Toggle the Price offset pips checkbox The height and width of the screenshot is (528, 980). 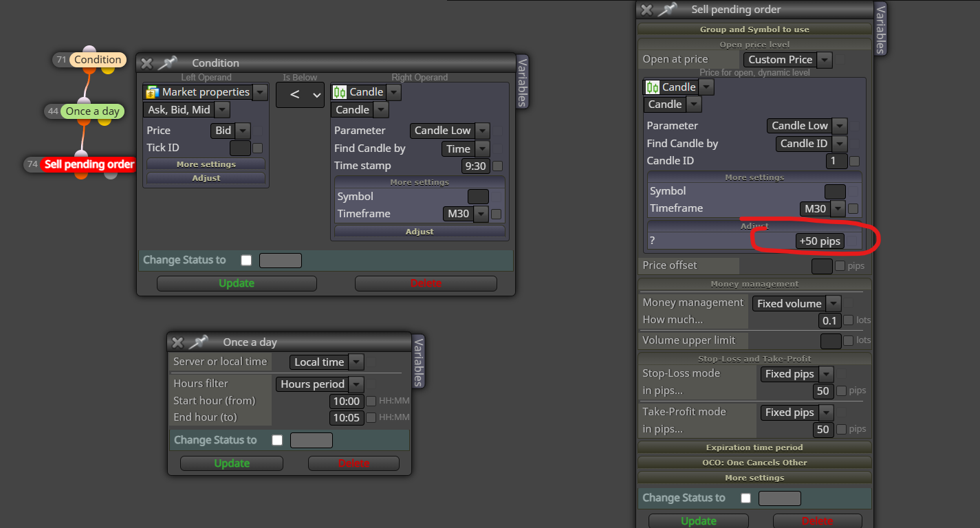pos(840,265)
